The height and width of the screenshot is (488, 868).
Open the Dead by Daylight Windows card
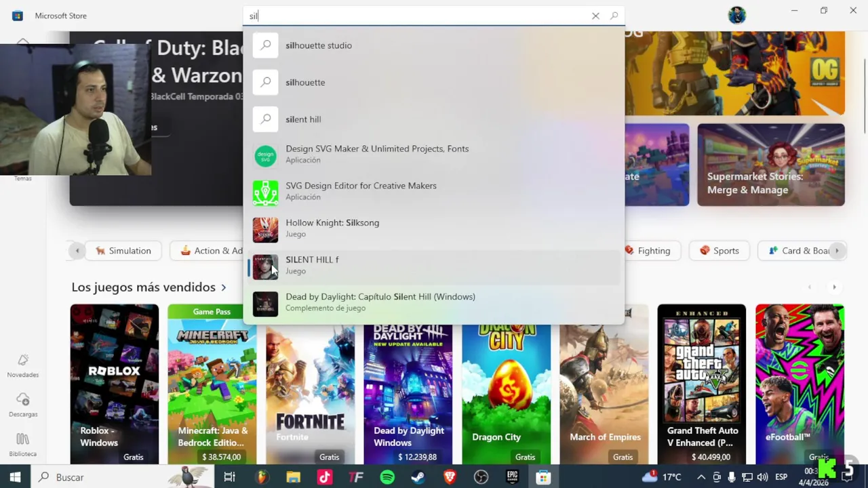tap(408, 393)
